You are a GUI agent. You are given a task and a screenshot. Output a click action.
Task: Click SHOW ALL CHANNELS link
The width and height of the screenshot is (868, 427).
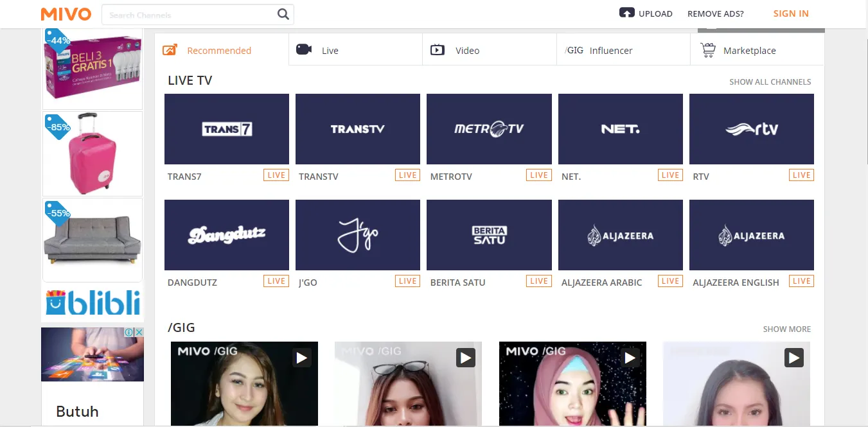[x=770, y=82]
